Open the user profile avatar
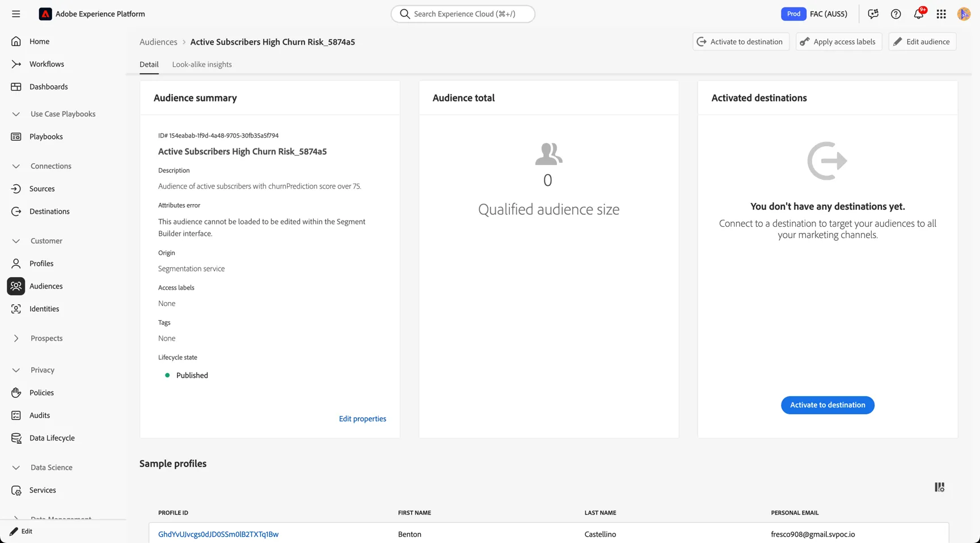This screenshot has height=543, width=980. pyautogui.click(x=964, y=14)
